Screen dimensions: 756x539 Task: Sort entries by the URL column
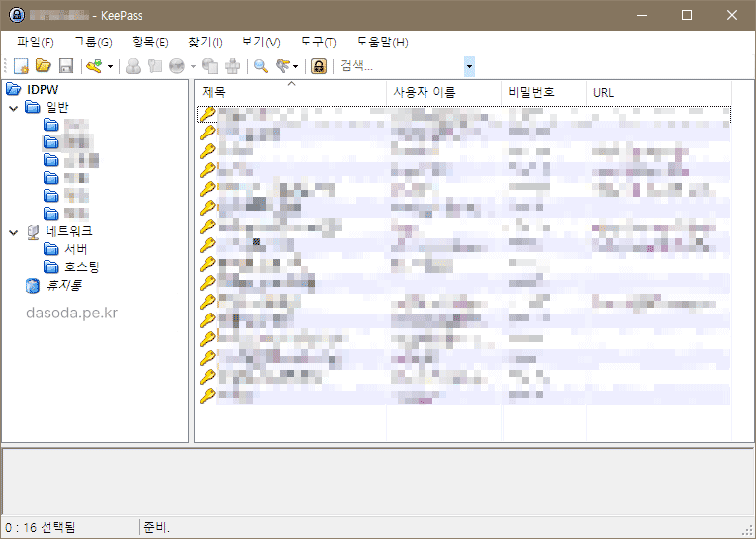pos(659,92)
